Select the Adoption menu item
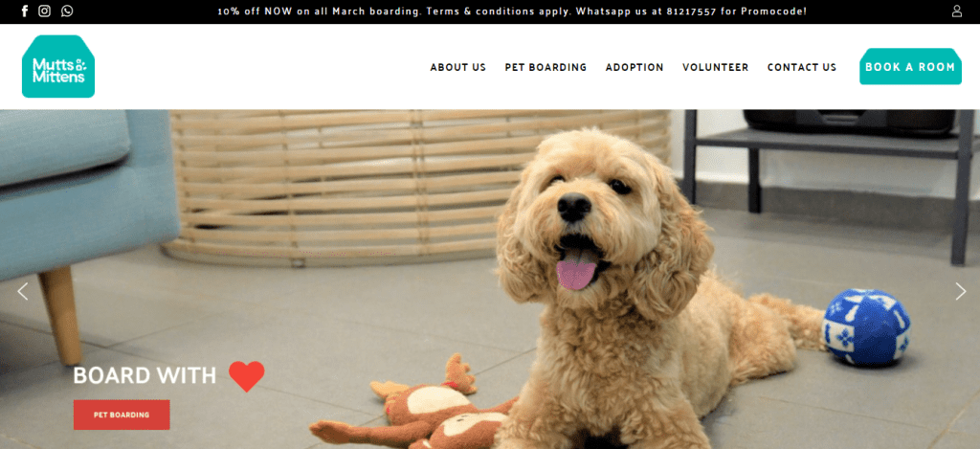980x449 pixels. [635, 68]
